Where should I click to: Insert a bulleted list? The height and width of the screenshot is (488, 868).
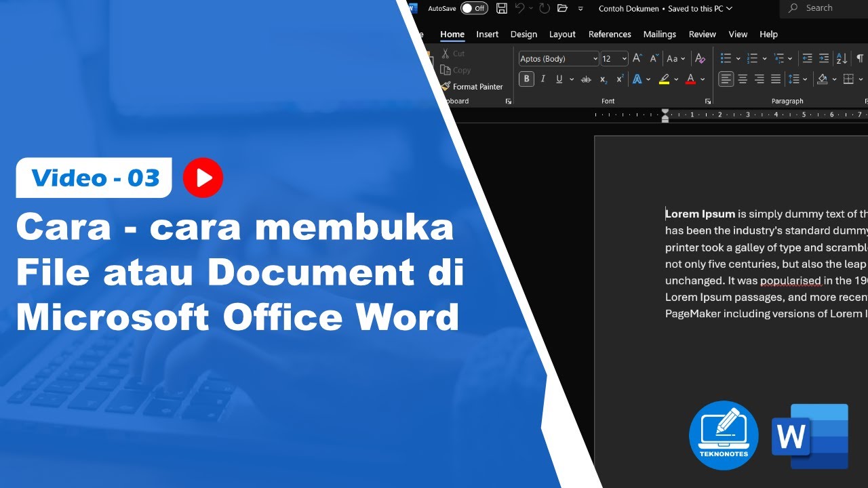tap(726, 59)
